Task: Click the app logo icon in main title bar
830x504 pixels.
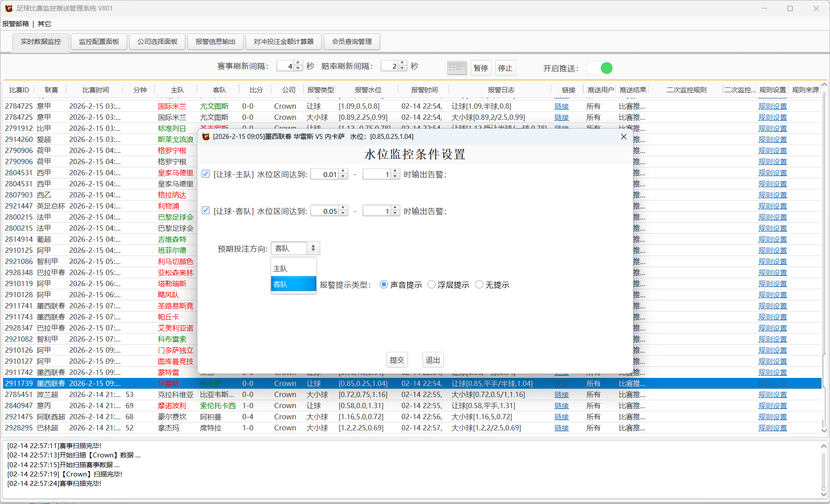Action: [x=9, y=8]
